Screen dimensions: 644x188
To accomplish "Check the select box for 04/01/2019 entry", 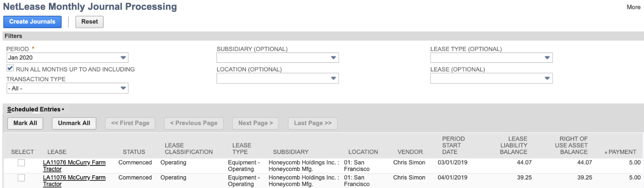I will (21, 178).
